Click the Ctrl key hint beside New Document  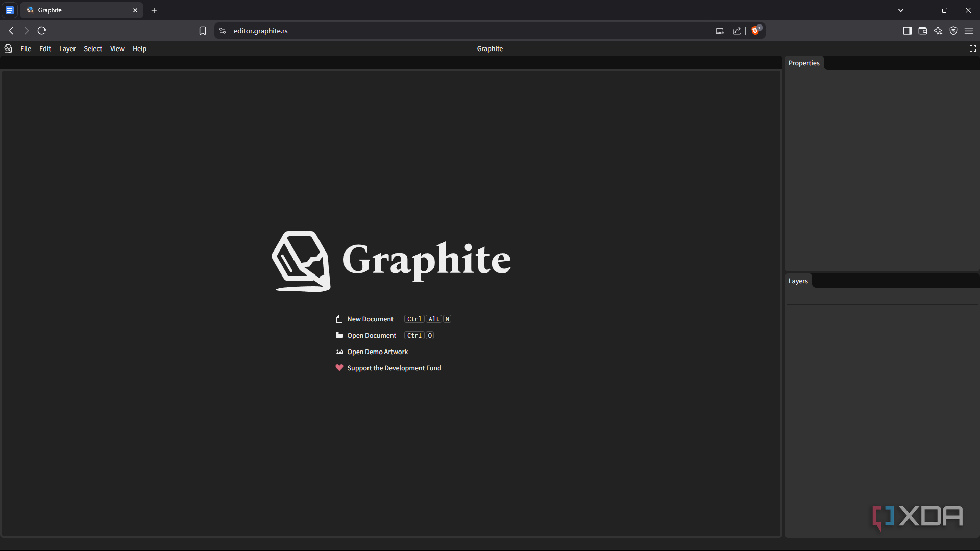(x=414, y=319)
